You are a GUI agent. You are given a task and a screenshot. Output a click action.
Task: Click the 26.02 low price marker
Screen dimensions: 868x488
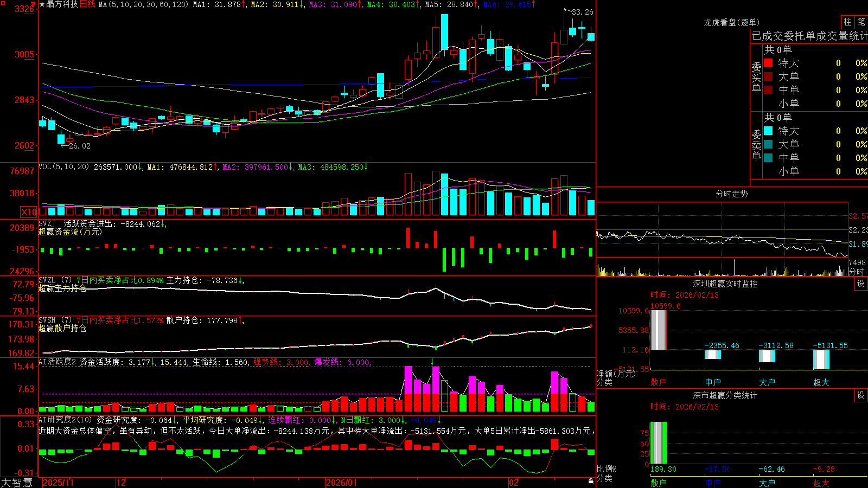80,146
